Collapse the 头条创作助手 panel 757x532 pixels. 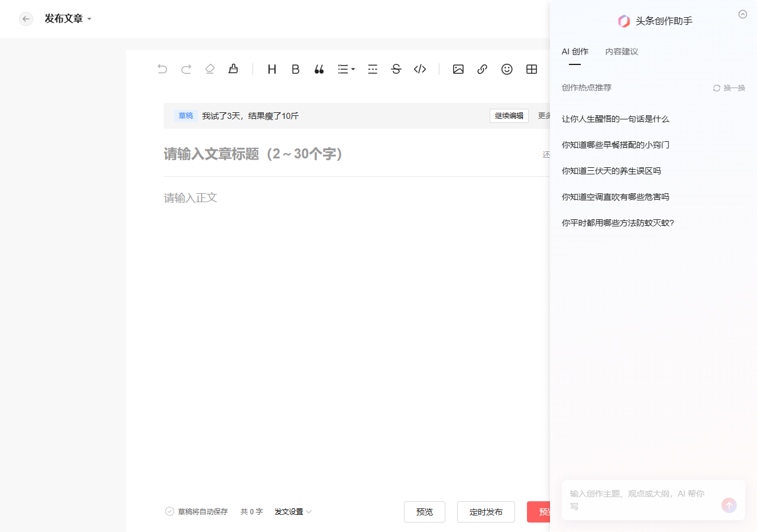(743, 14)
